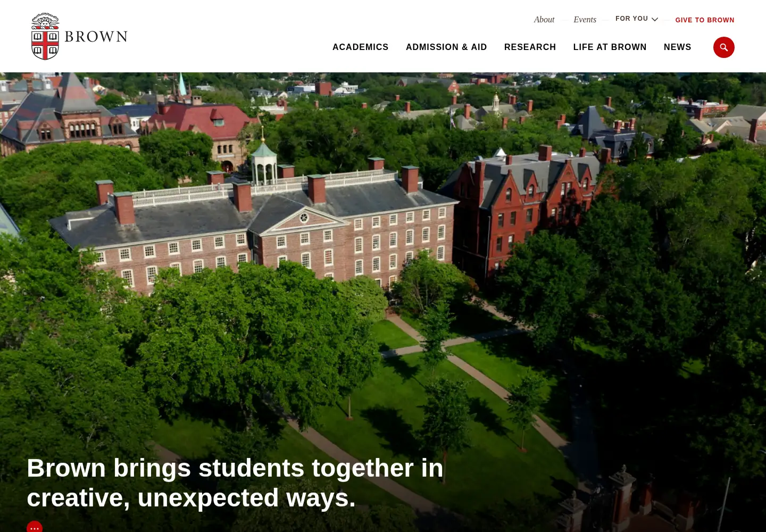Open the Academics menu

[361, 47]
